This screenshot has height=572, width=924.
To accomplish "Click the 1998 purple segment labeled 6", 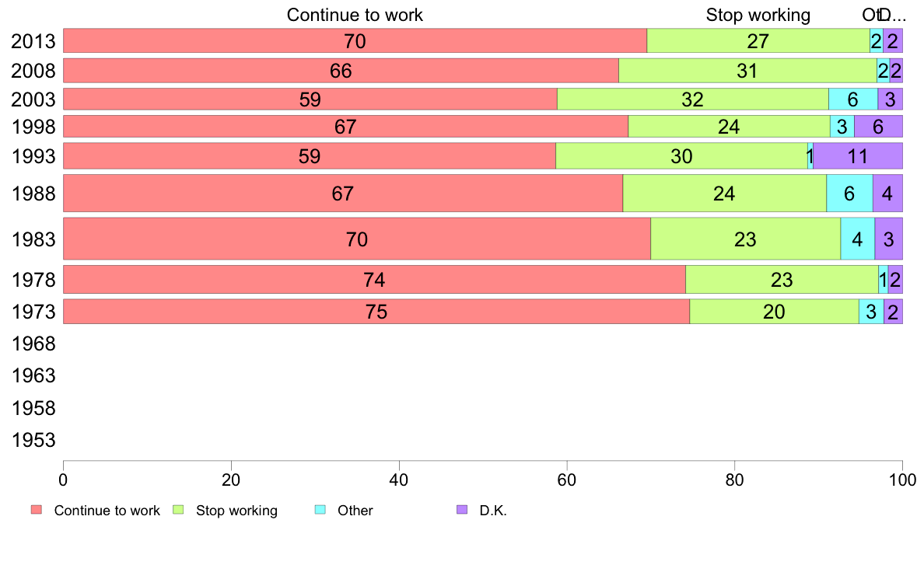I will pos(878,127).
